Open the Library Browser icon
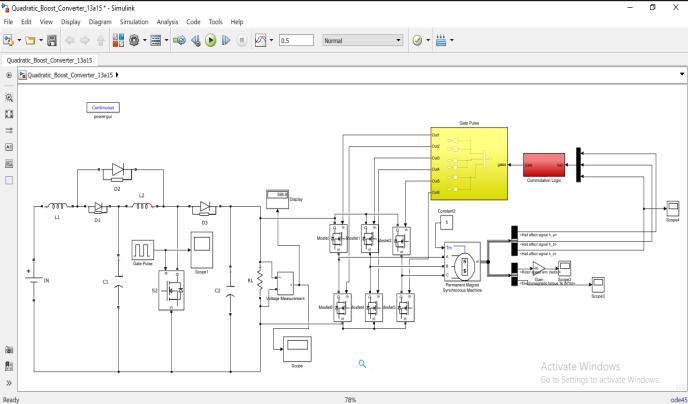This screenshot has width=688, height=404. tap(118, 41)
